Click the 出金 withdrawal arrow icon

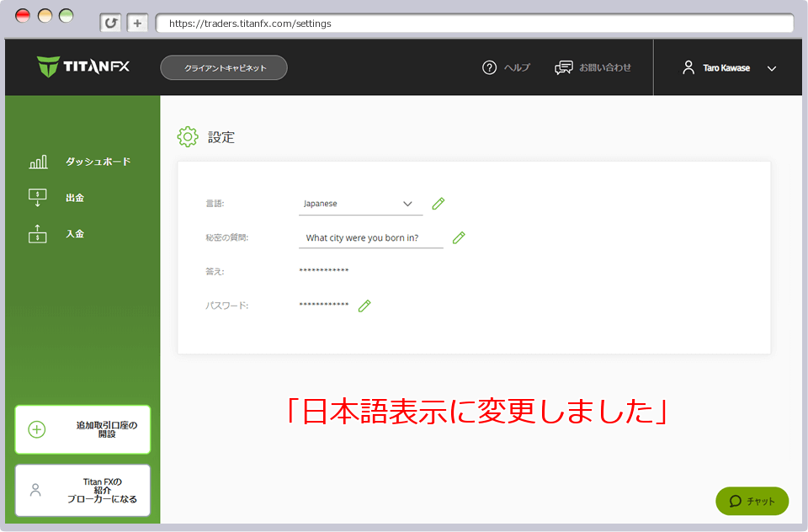[38, 197]
